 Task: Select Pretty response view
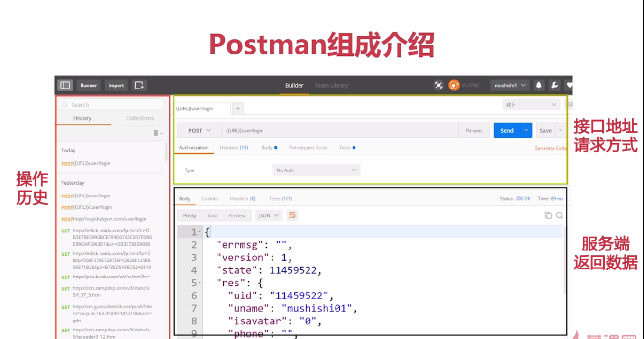pyautogui.click(x=190, y=215)
